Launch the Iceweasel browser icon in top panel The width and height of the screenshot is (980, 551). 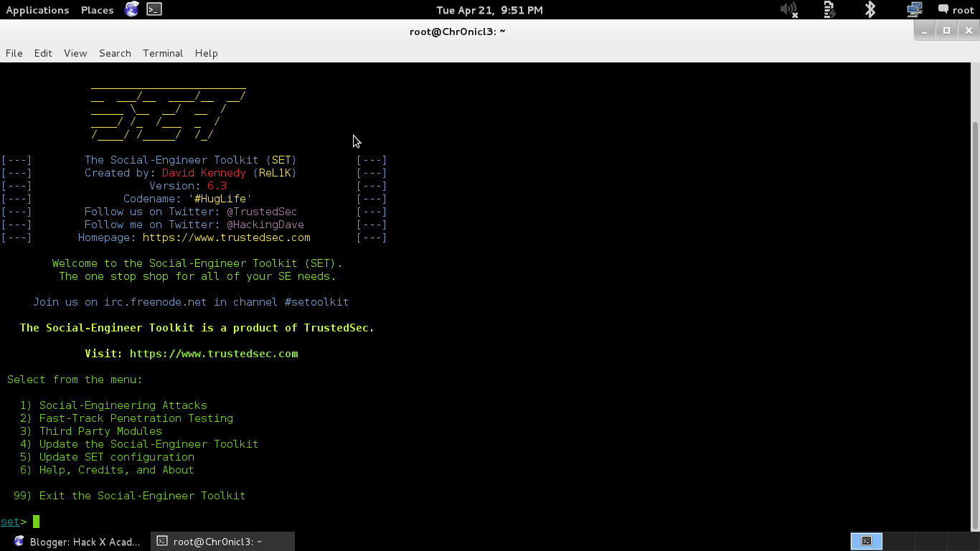[132, 9]
